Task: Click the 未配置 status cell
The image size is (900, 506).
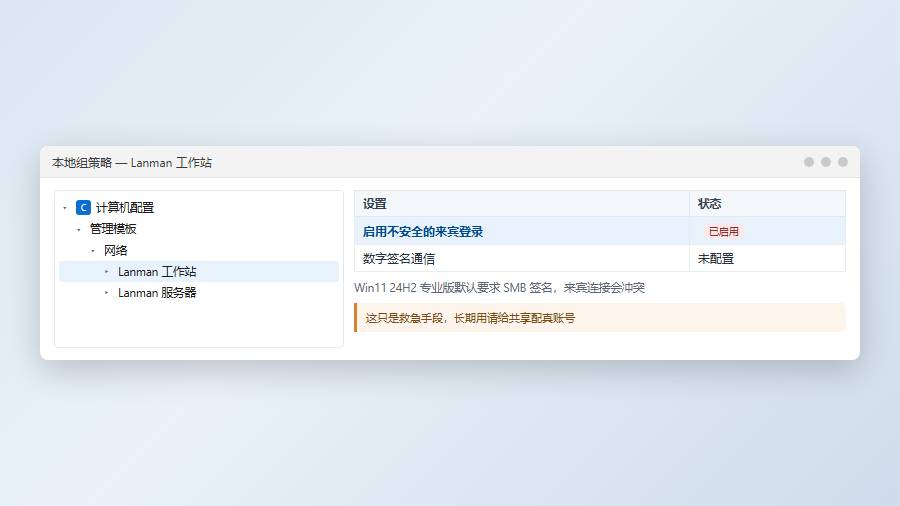Action: [x=767, y=259]
